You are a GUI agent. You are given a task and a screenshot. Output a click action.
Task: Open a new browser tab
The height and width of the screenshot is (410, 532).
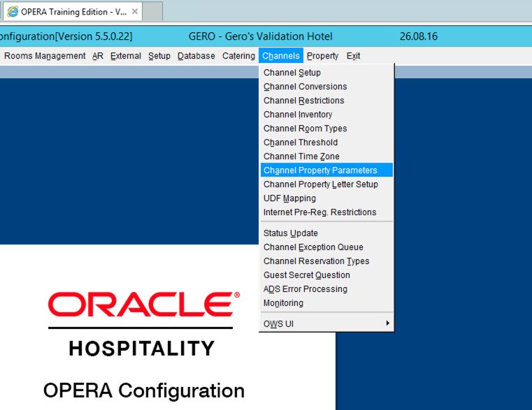[152, 12]
